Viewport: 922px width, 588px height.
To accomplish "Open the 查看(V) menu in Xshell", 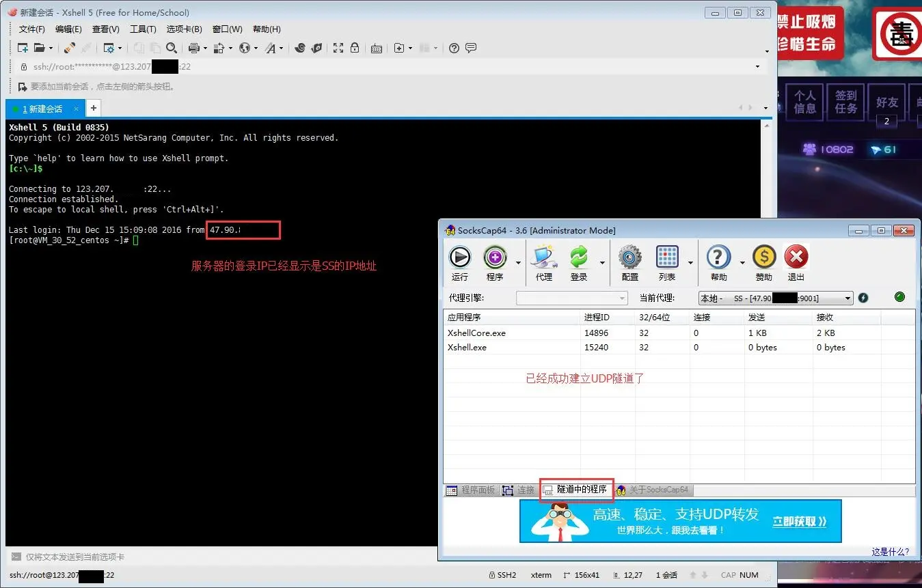I will (106, 29).
